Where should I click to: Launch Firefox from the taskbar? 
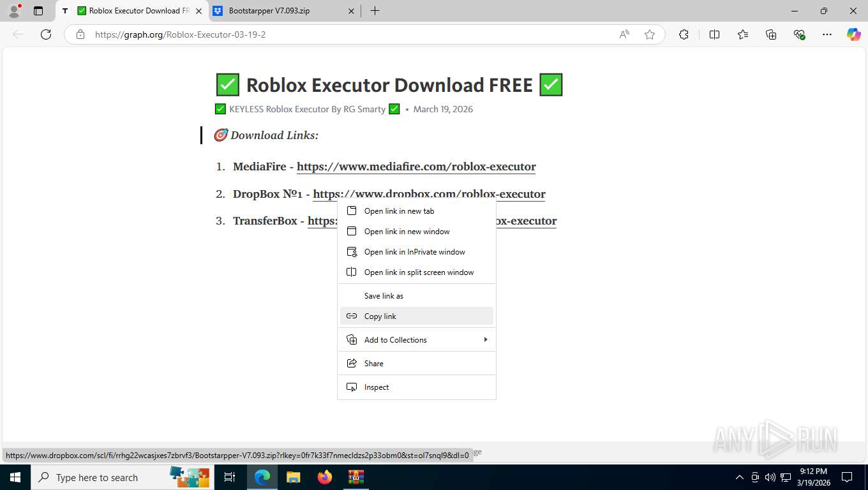[x=325, y=477]
